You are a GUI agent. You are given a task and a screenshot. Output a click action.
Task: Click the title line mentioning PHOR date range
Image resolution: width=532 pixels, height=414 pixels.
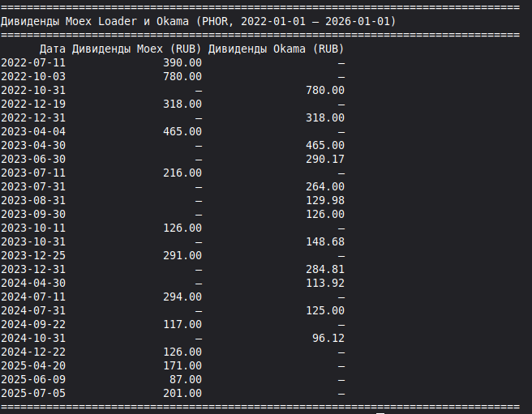coord(198,21)
